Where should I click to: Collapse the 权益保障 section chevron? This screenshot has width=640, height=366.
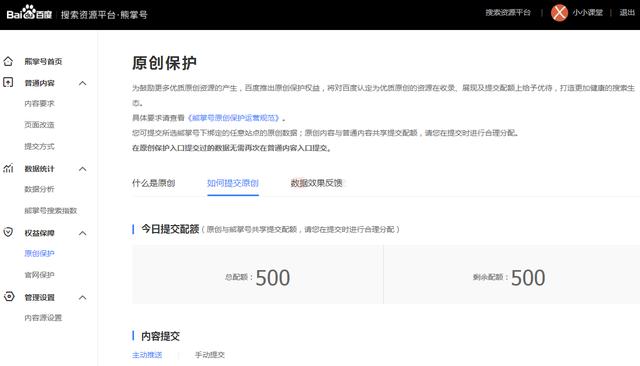tap(82, 233)
